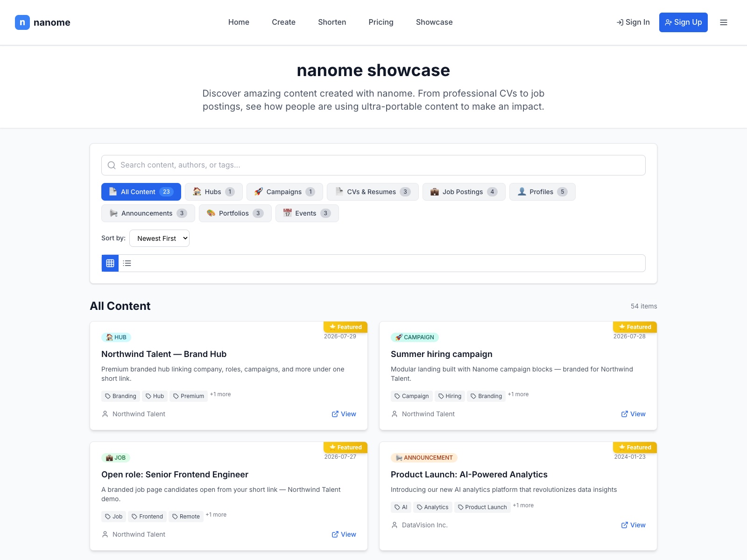Image resolution: width=747 pixels, height=560 pixels.
Task: Click DataVision Inc. author name
Action: (x=425, y=525)
